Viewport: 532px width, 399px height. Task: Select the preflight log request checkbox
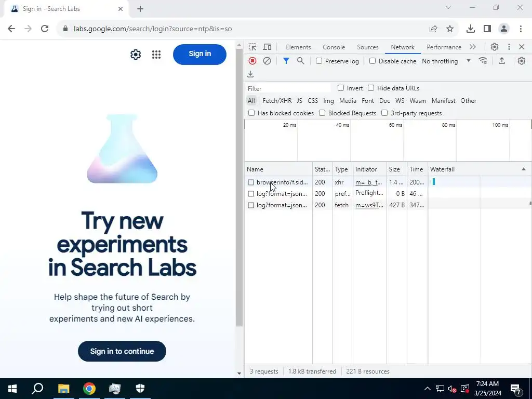point(251,194)
